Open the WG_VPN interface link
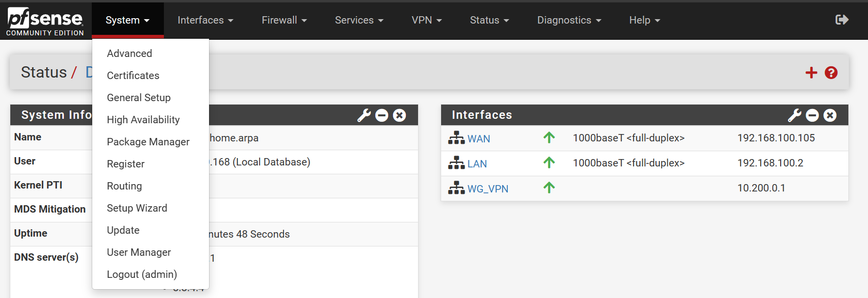Viewport: 868px width, 298px height. 488,189
